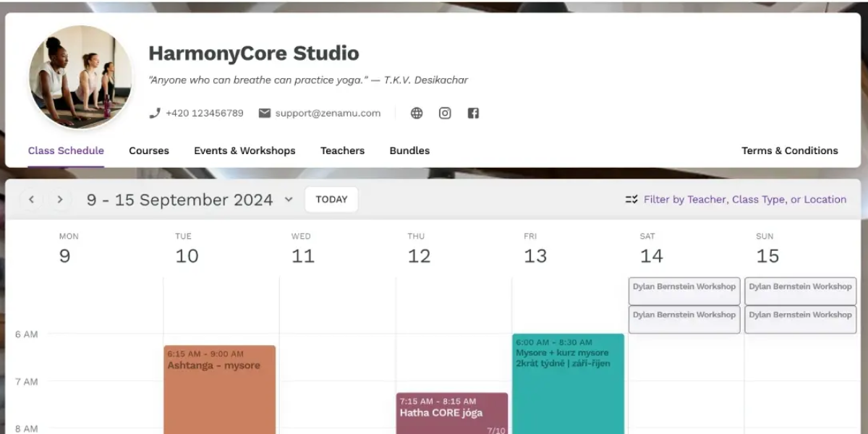
Task: Click the next week arrow
Action: coord(60,199)
